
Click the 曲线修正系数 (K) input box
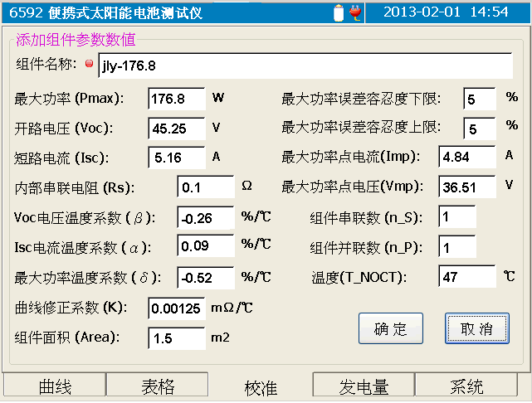point(176,308)
